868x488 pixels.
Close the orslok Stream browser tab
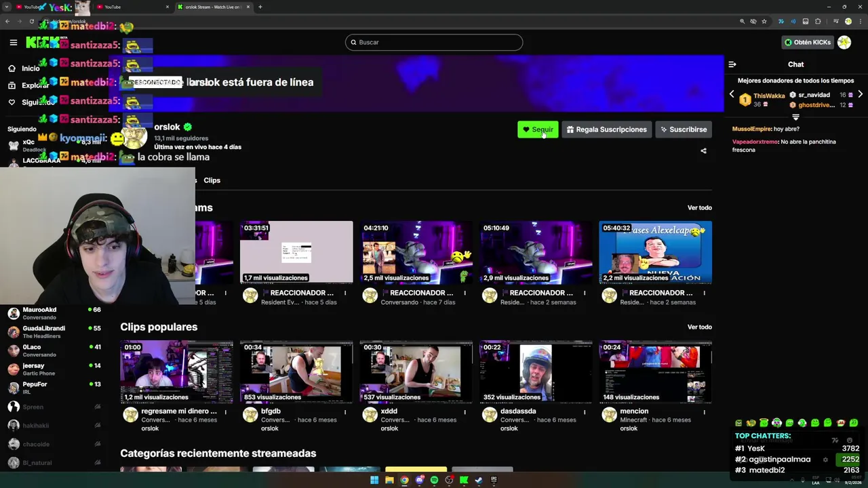248,7
